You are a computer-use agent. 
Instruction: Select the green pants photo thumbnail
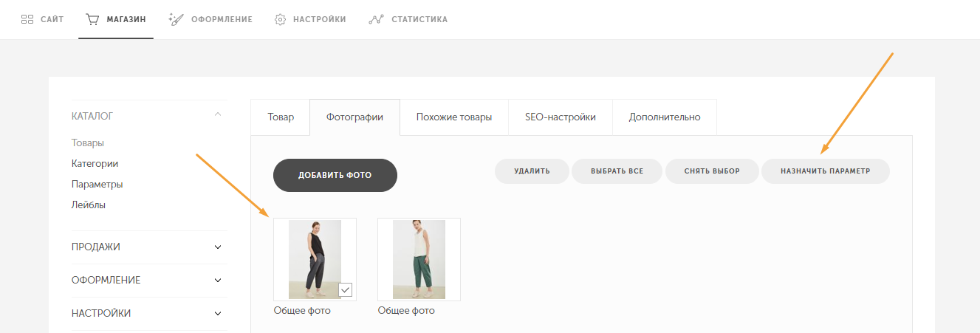pos(419,259)
